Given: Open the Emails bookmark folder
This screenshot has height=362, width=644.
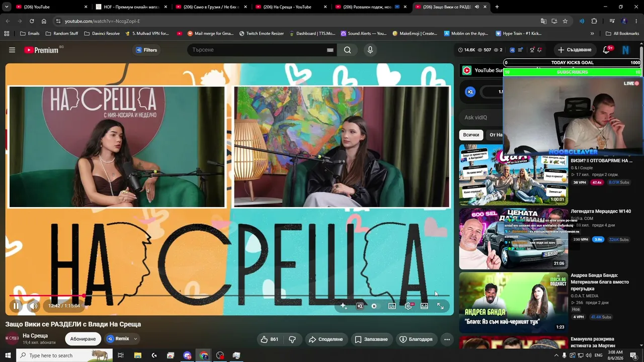Looking at the screenshot, I should pos(30,34).
